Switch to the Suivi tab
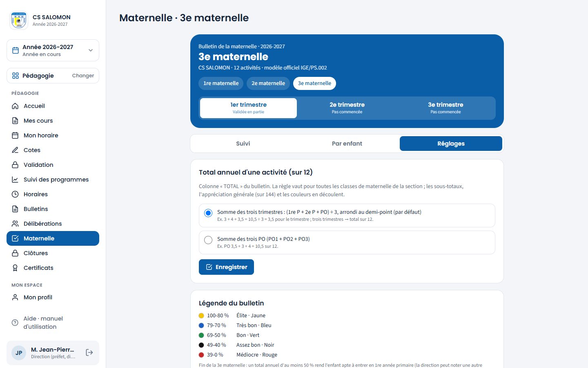 click(x=243, y=144)
